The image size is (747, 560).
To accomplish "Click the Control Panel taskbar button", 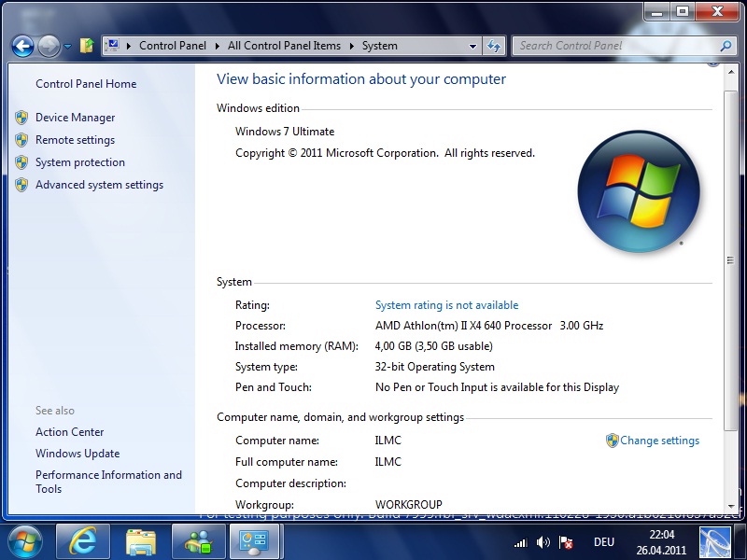I will [x=255, y=541].
